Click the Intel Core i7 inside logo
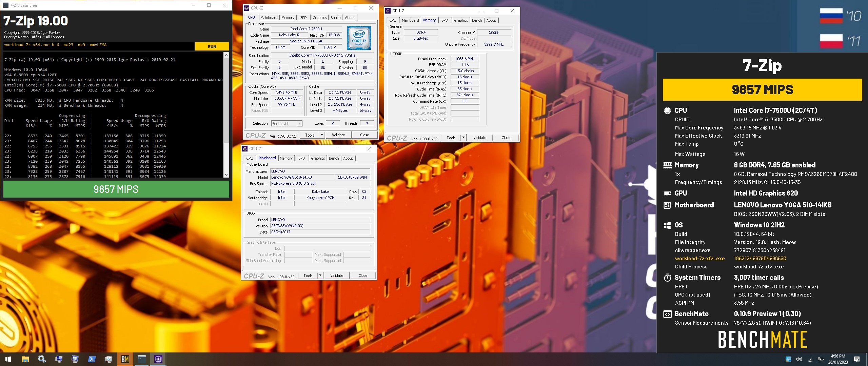Viewport: 868px width, 366px height. point(359,38)
